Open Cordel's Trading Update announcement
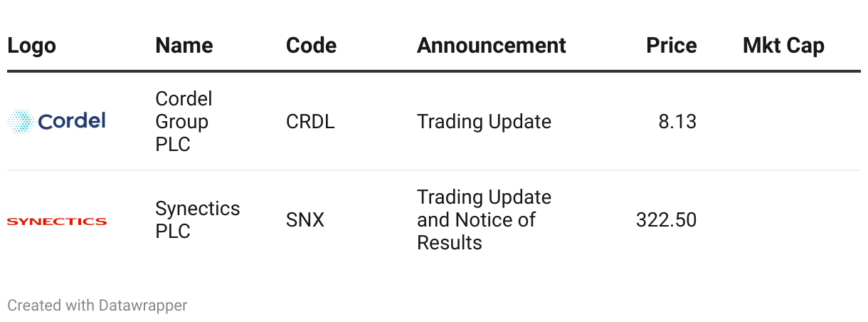868x322 pixels. pos(484,122)
